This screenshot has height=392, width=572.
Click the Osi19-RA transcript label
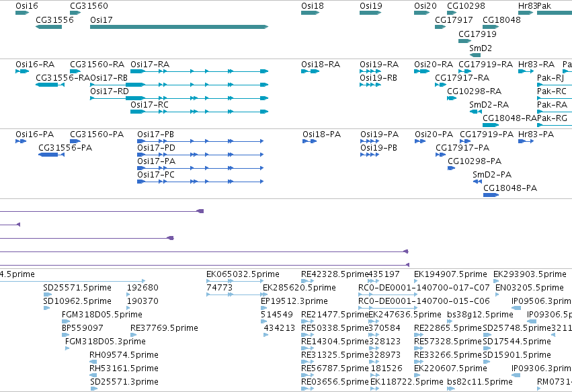(379, 65)
